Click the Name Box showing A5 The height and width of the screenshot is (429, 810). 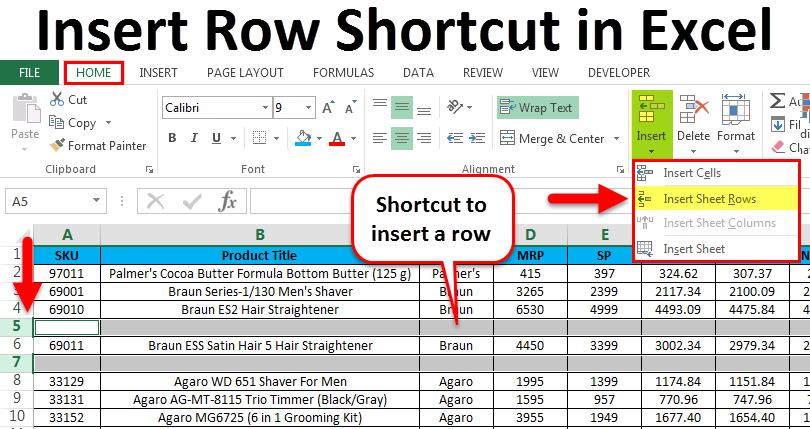pyautogui.click(x=50, y=201)
